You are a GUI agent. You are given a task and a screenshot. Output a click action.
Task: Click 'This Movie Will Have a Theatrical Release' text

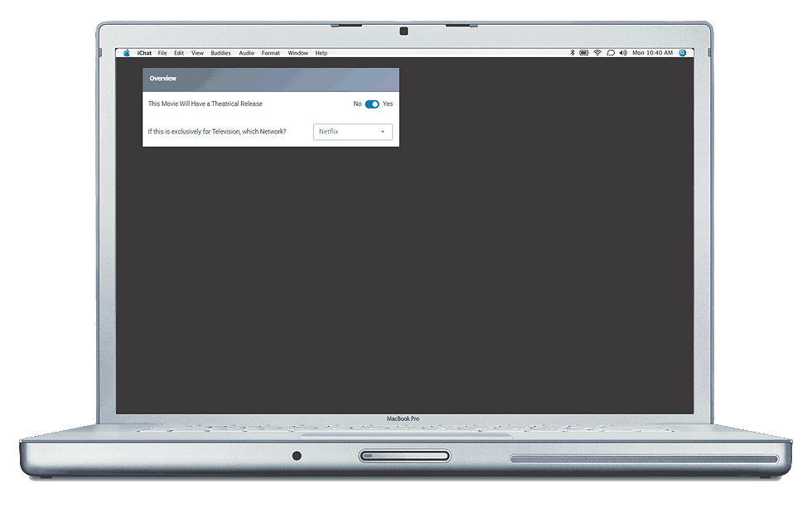tap(205, 104)
